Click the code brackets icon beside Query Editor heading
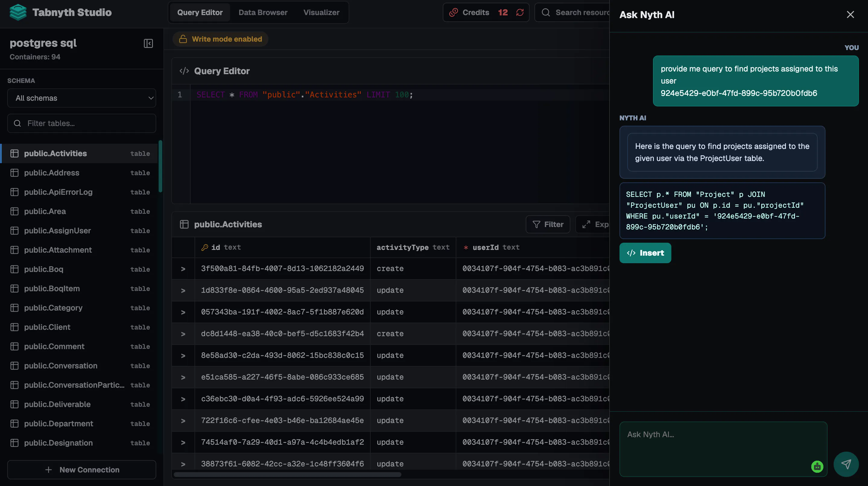This screenshot has height=486, width=868. [x=184, y=71]
